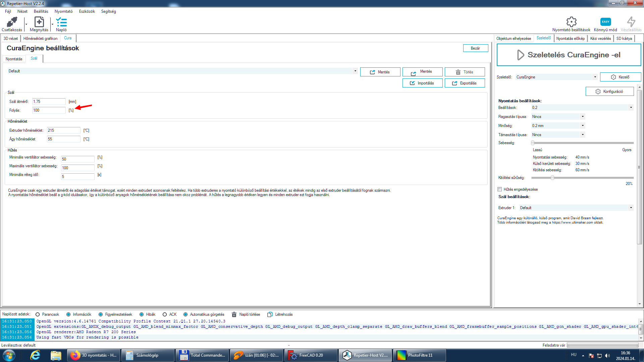
Task: Open file with Megnyitás icon
Action: [x=39, y=22]
